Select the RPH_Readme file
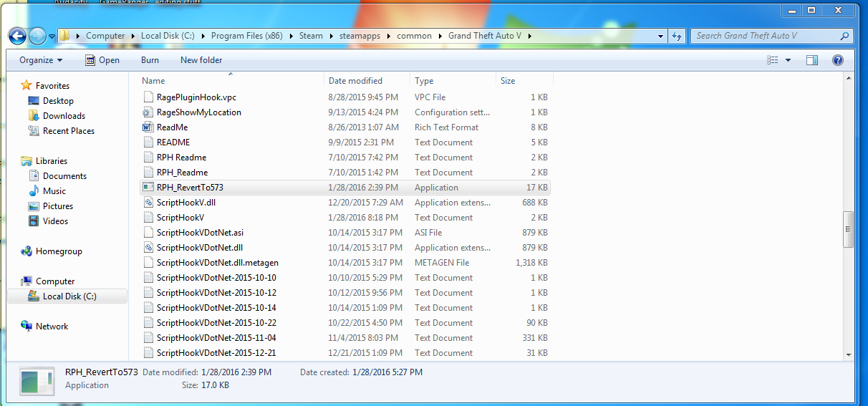 tap(347, 172)
